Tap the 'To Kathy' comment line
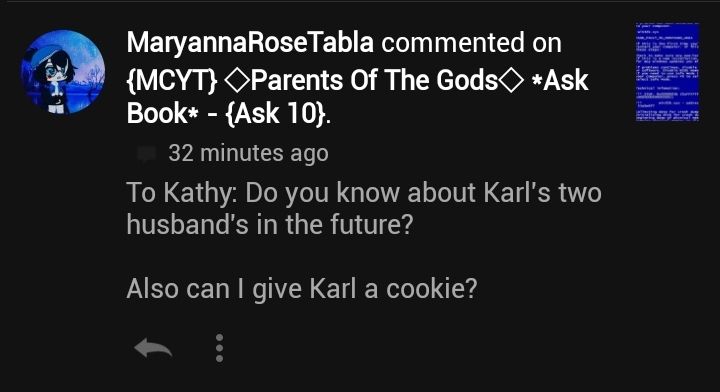Viewport: 720px width, 392px height. (x=364, y=192)
